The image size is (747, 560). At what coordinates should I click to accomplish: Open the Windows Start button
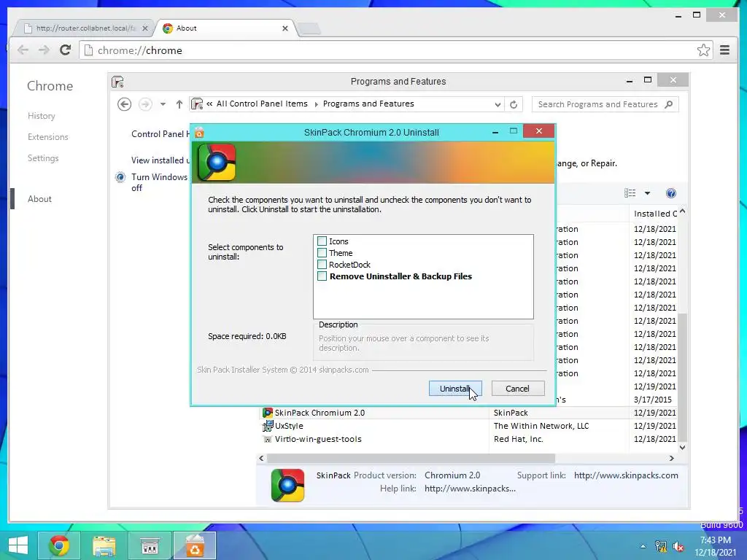coord(18,545)
